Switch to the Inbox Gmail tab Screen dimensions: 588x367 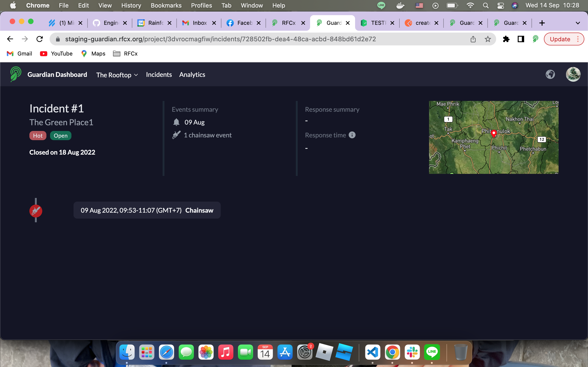[199, 23]
